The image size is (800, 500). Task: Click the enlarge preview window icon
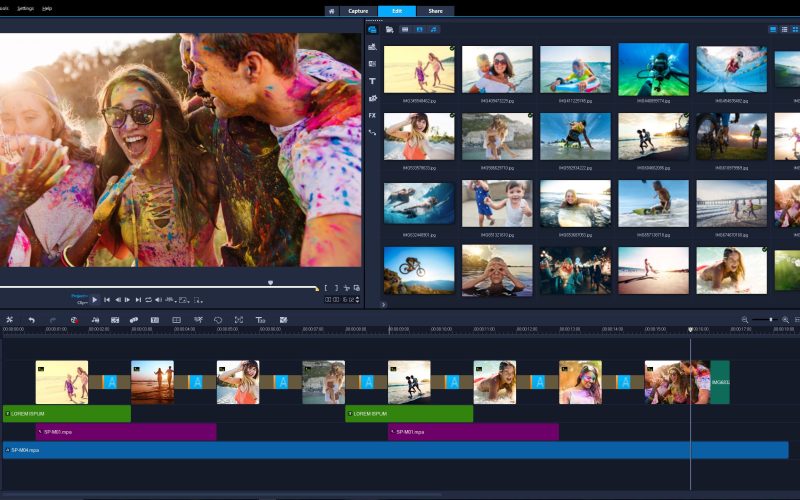coord(357,288)
